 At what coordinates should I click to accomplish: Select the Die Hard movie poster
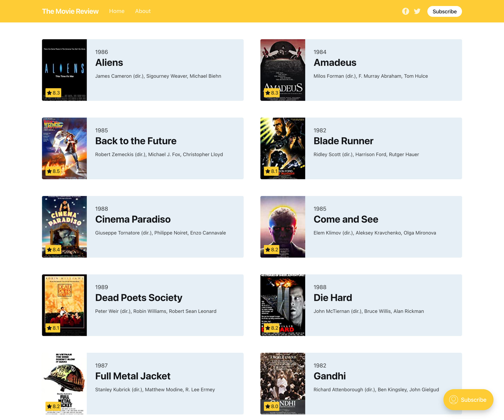[282, 302]
